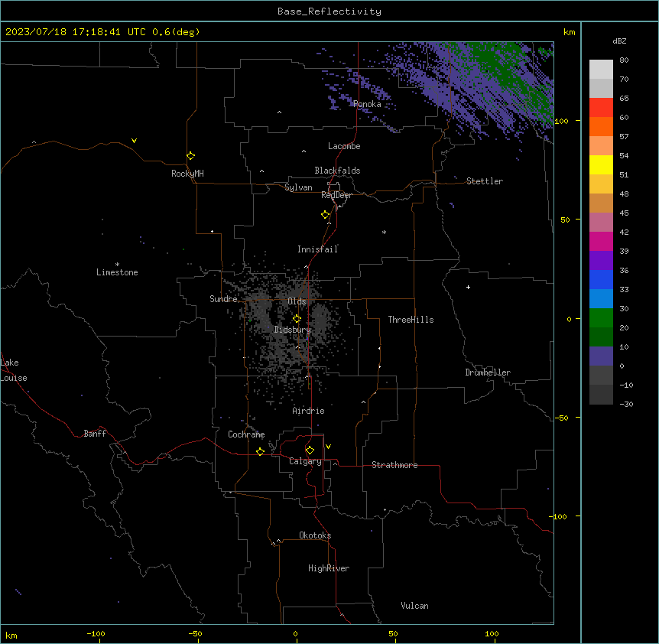659x644 pixels.
Task: Click the asterisk marker above Limestone
Action: click(x=117, y=265)
